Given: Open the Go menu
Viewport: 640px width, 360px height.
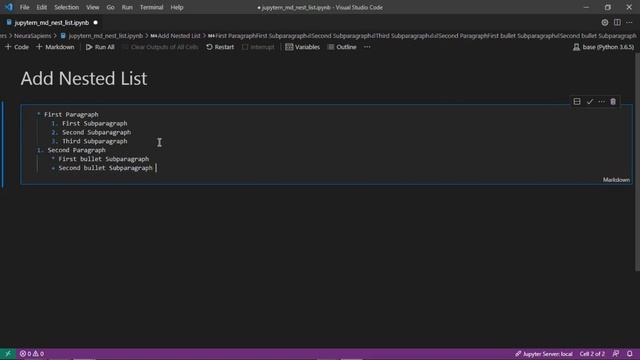Looking at the screenshot, I should coord(110,7).
